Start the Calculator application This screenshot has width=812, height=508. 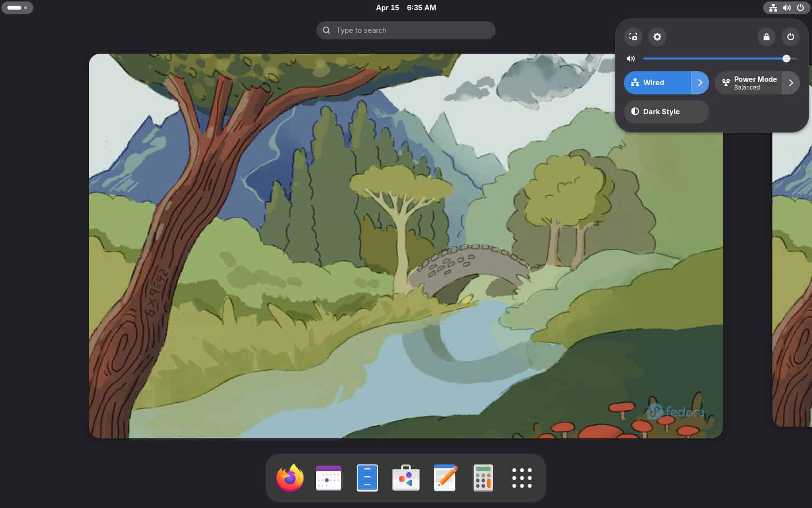click(483, 478)
